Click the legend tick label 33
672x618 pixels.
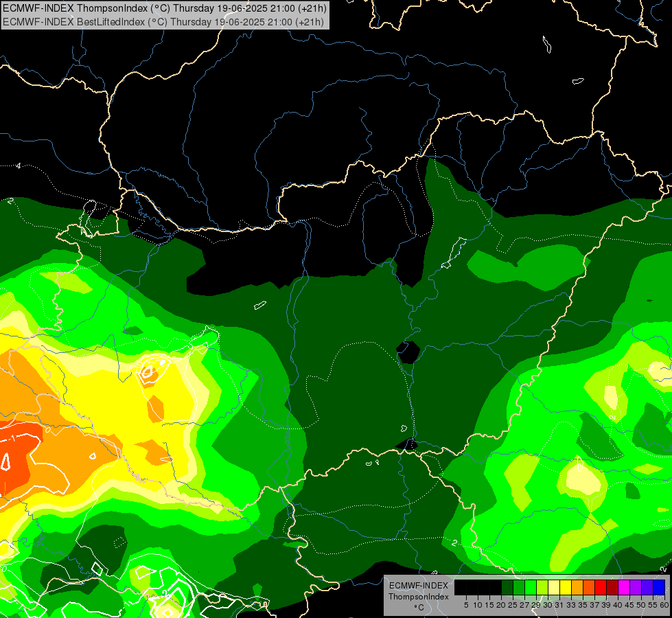point(571,605)
